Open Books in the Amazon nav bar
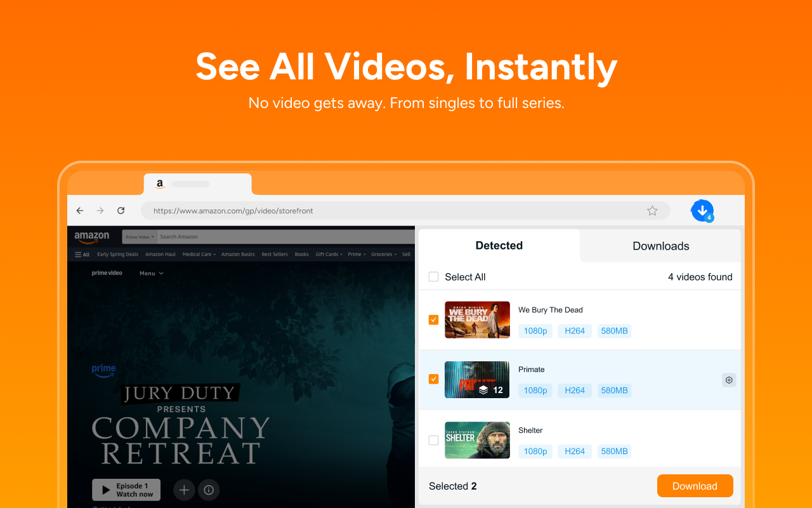 [302, 255]
